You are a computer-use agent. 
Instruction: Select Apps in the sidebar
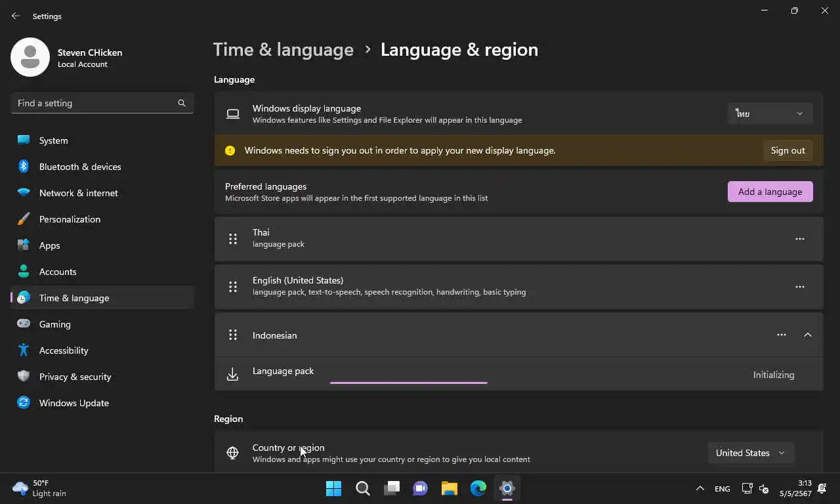[x=102, y=245]
